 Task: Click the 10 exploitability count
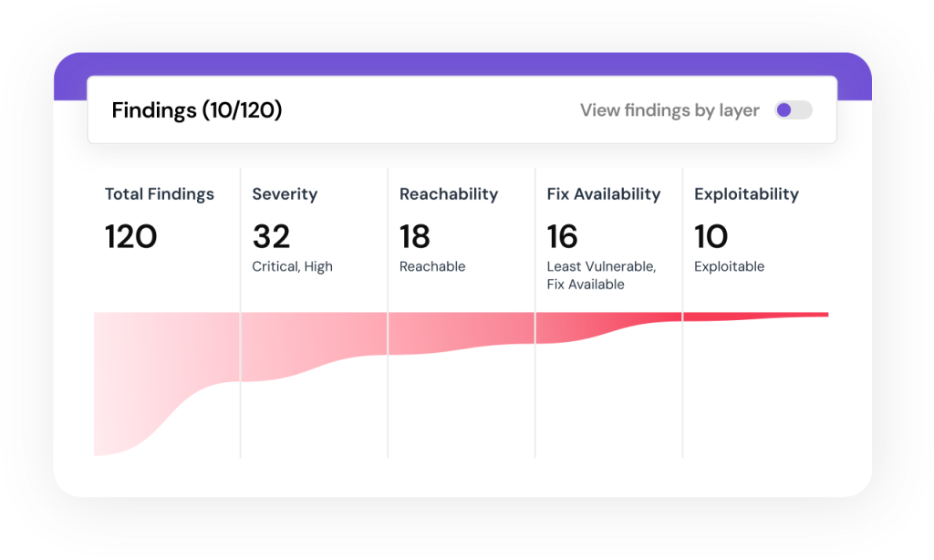click(x=711, y=237)
